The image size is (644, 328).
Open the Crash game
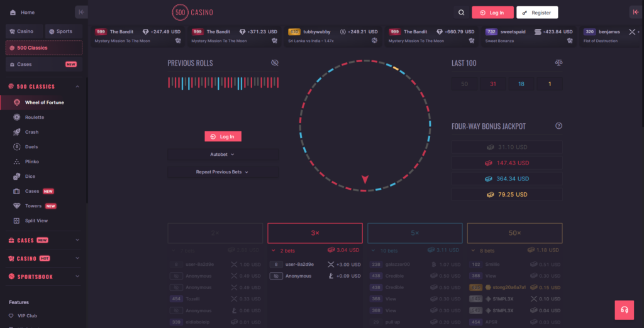(x=31, y=132)
